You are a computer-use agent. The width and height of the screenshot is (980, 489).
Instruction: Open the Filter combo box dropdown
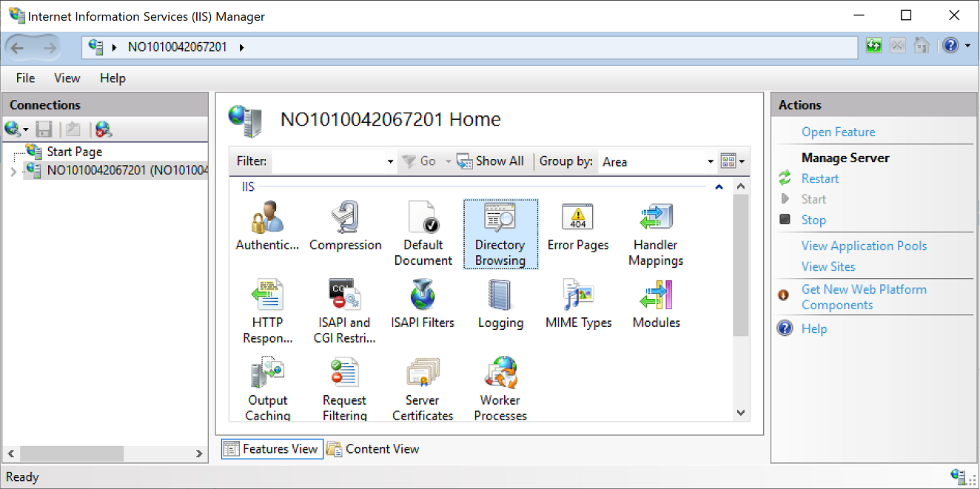(x=390, y=161)
